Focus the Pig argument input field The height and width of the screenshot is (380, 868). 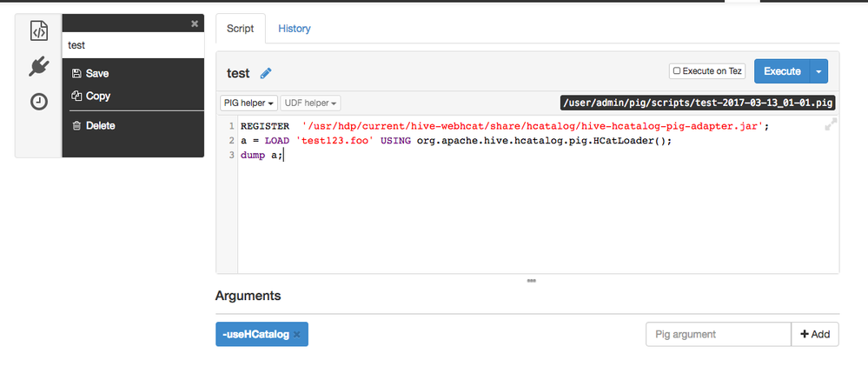click(718, 334)
